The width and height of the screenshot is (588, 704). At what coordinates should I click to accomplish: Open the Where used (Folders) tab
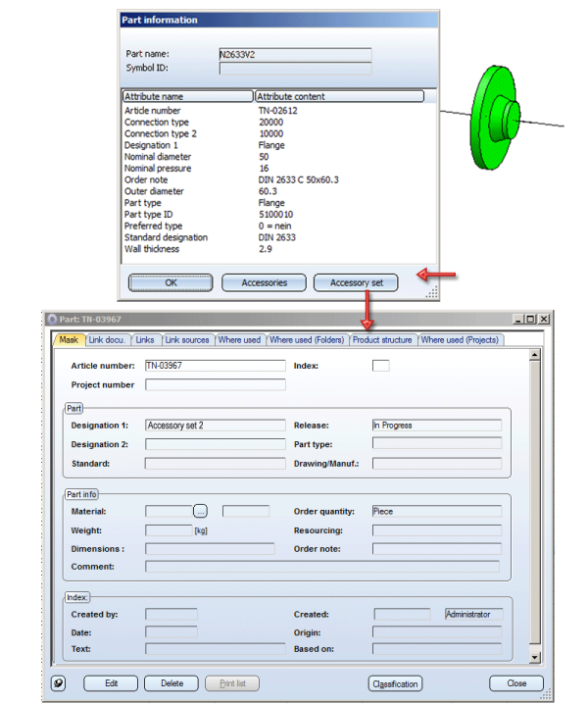point(307,340)
